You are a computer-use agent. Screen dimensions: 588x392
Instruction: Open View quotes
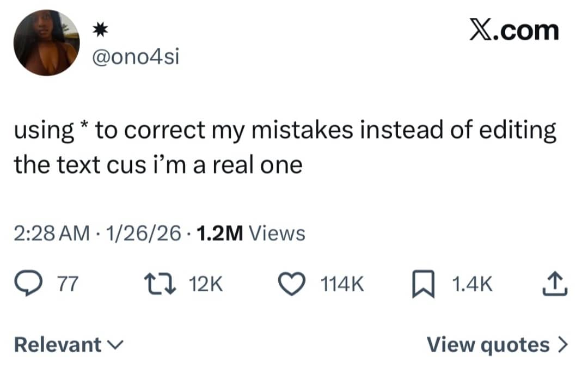click(x=488, y=345)
